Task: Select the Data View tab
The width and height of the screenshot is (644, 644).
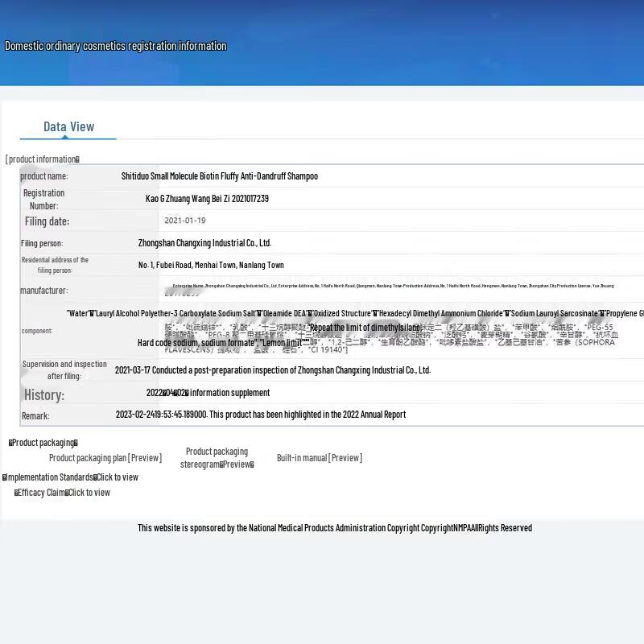Action: [x=68, y=126]
